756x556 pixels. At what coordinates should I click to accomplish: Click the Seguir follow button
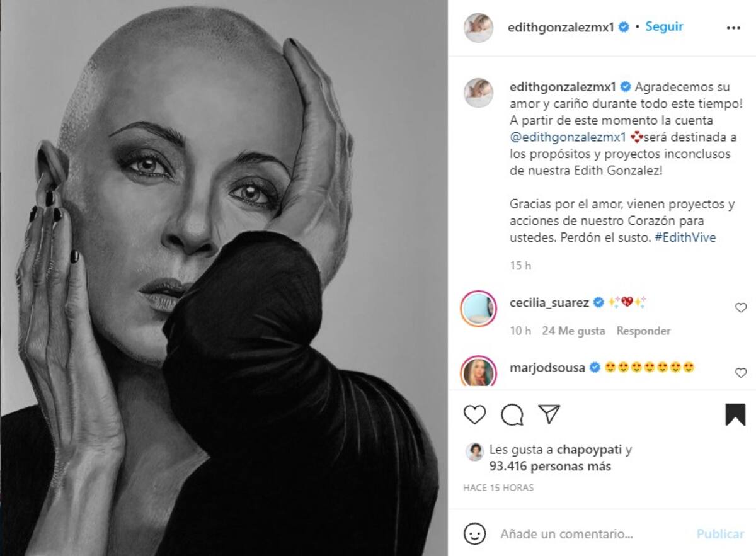click(664, 27)
